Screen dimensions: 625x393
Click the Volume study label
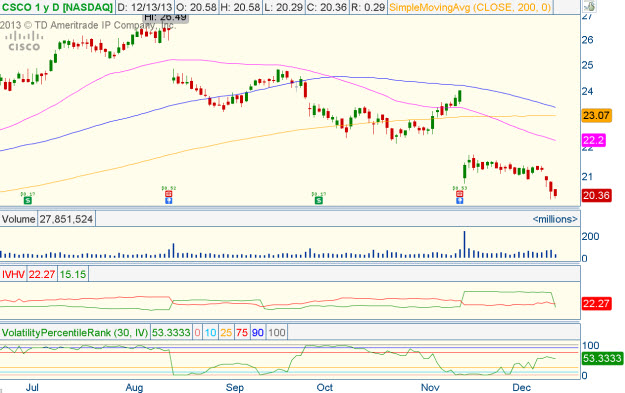point(18,219)
